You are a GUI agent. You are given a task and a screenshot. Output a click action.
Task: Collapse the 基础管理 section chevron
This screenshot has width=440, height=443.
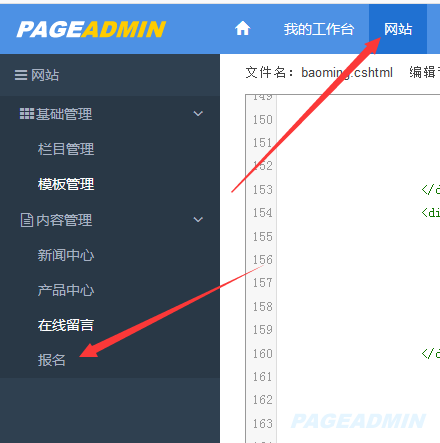coord(198,114)
